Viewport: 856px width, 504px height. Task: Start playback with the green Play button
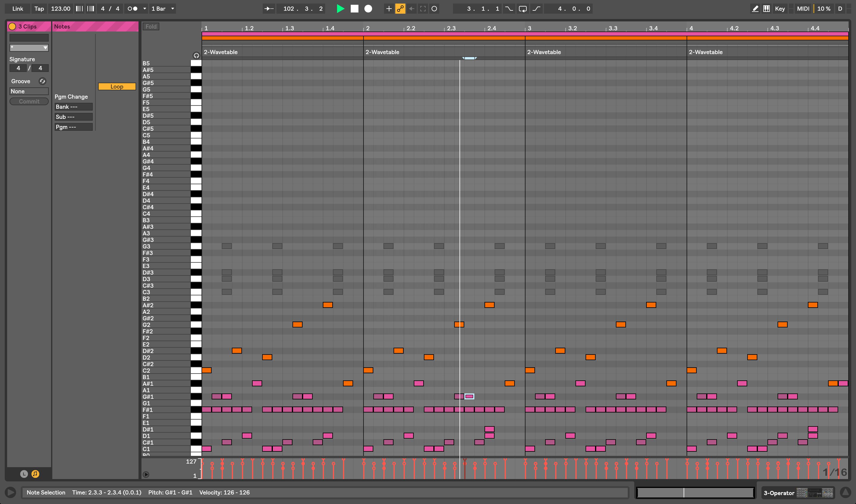tap(340, 9)
